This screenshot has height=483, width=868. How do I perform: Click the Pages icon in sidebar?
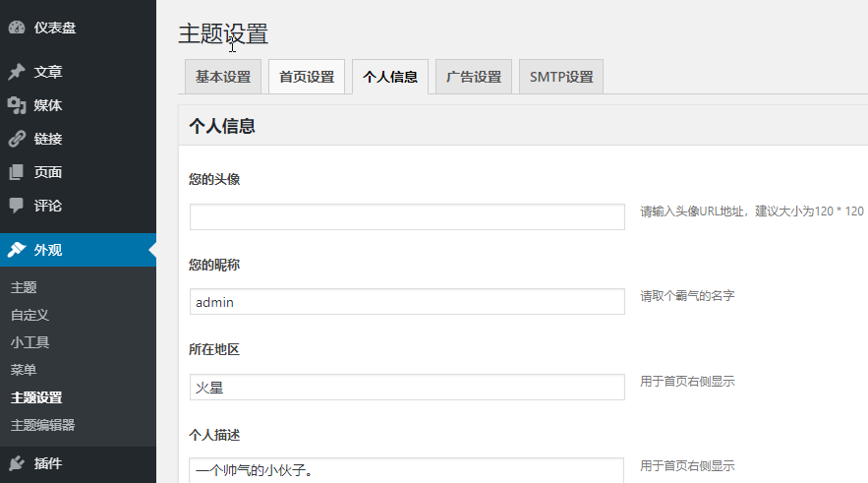point(17,172)
